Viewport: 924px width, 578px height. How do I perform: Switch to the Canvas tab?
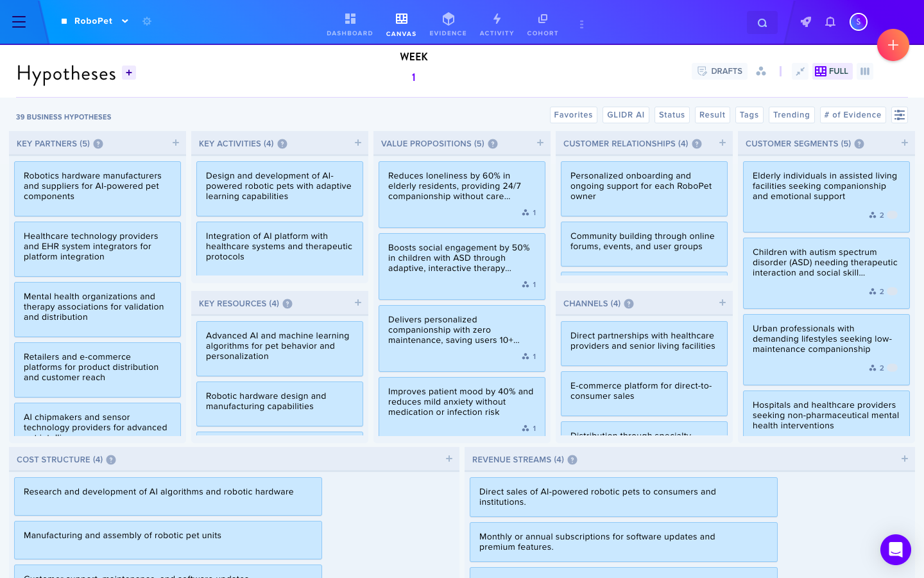[x=401, y=24]
